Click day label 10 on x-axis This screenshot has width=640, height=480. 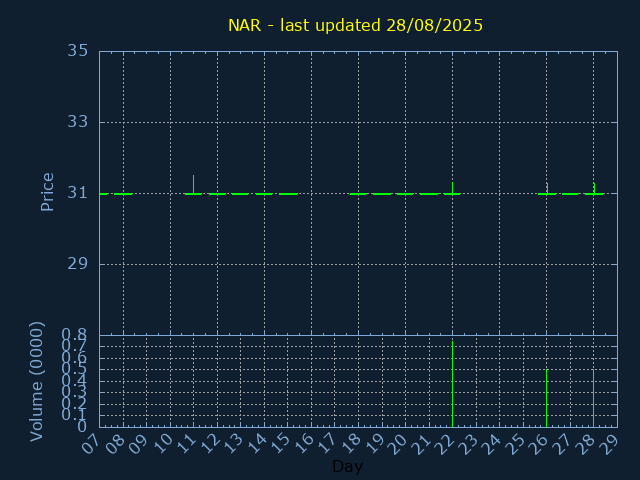pyautogui.click(x=161, y=444)
